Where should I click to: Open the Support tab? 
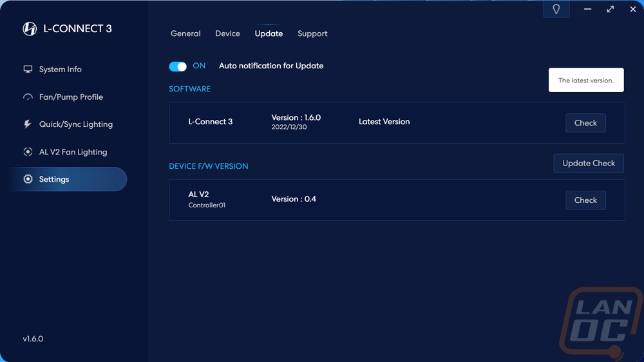coord(312,33)
